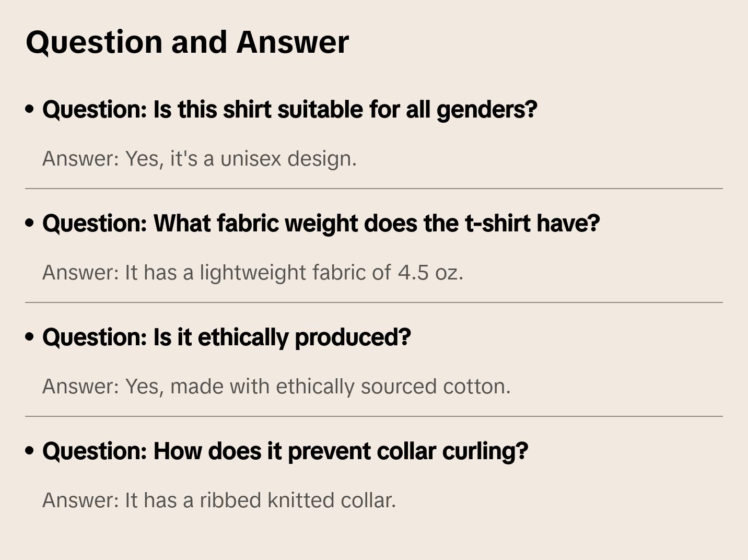The width and height of the screenshot is (748, 560).
Task: Click the divider below the cotton answer
Action: tap(374, 416)
